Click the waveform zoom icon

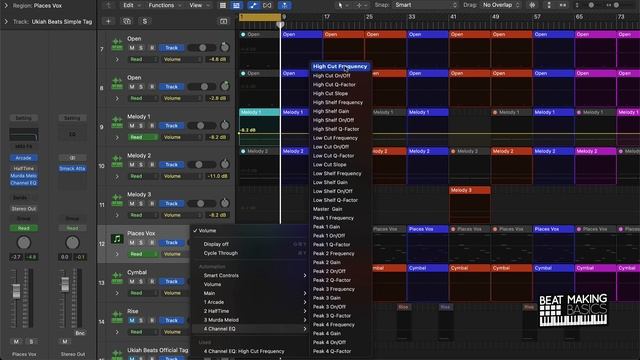point(532,5)
